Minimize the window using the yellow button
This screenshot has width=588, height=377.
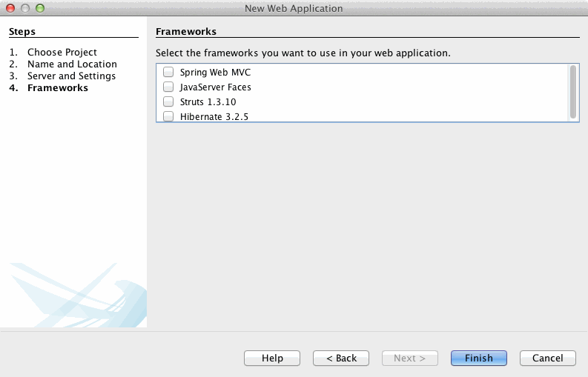click(25, 8)
